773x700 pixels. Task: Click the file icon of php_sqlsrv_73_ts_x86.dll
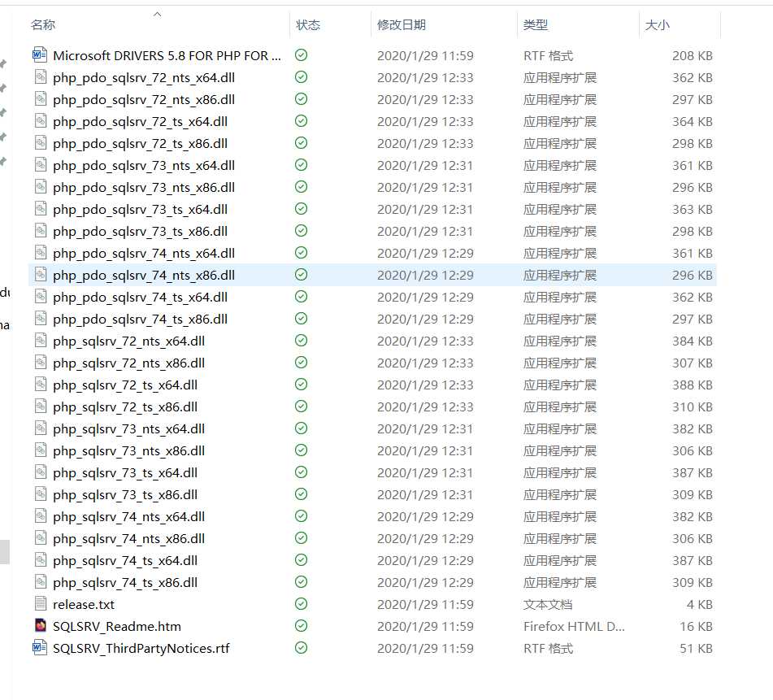pyautogui.click(x=41, y=494)
